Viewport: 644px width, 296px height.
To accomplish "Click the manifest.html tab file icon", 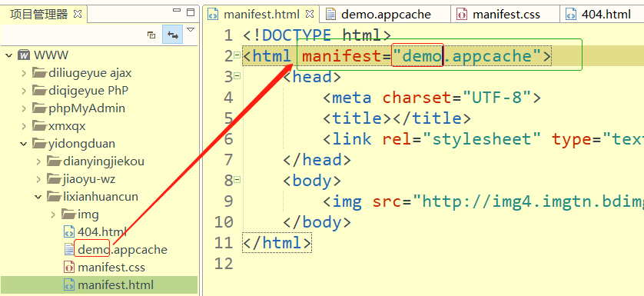I will pos(213,15).
